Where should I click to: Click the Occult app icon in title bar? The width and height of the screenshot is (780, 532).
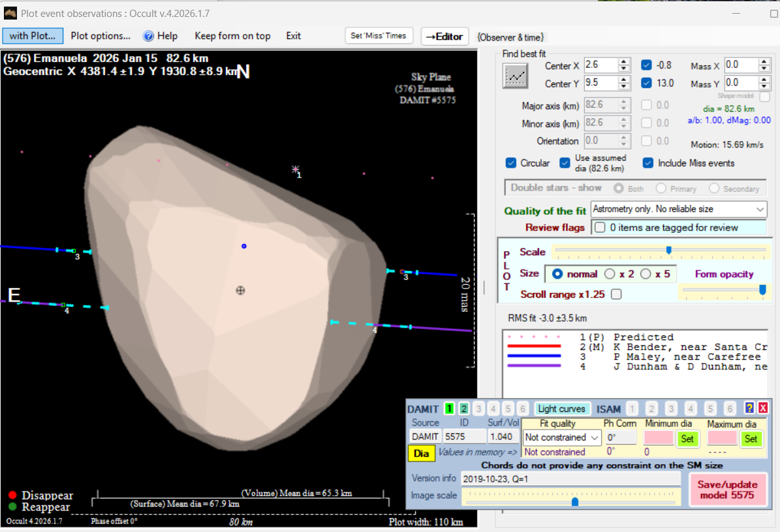click(x=10, y=12)
